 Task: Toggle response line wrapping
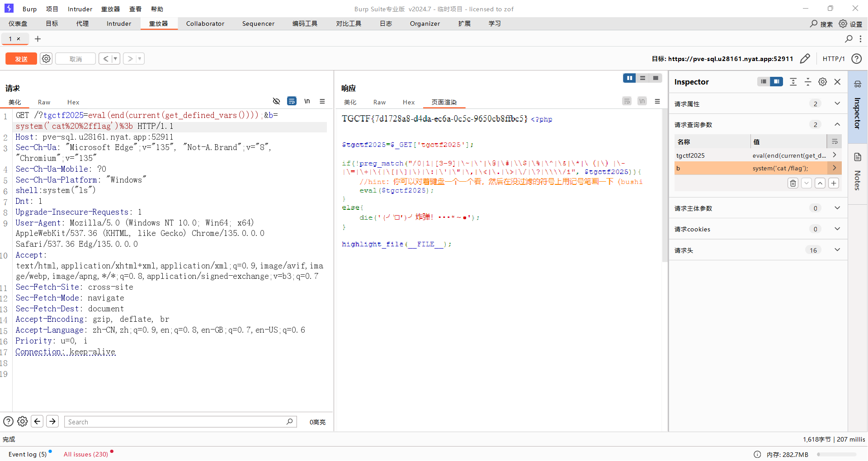[627, 101]
